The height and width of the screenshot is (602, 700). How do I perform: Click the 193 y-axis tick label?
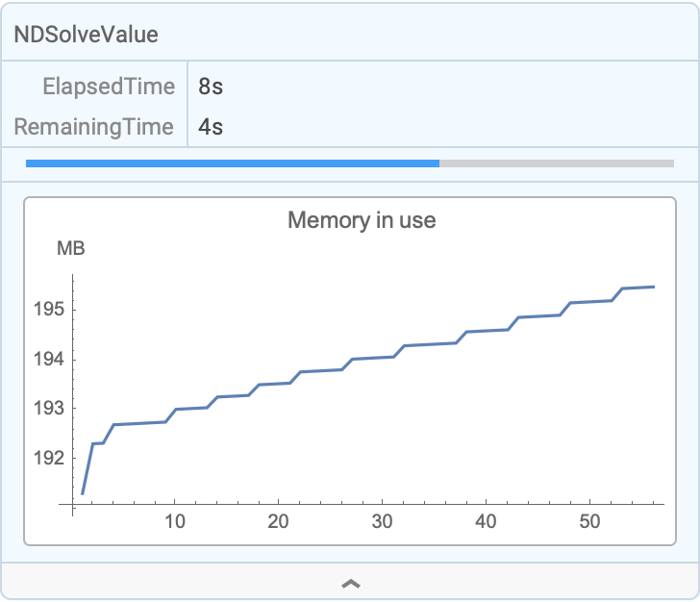(48, 408)
